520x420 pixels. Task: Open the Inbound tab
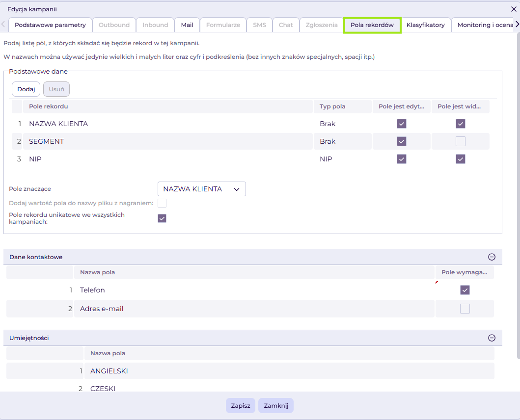point(155,25)
